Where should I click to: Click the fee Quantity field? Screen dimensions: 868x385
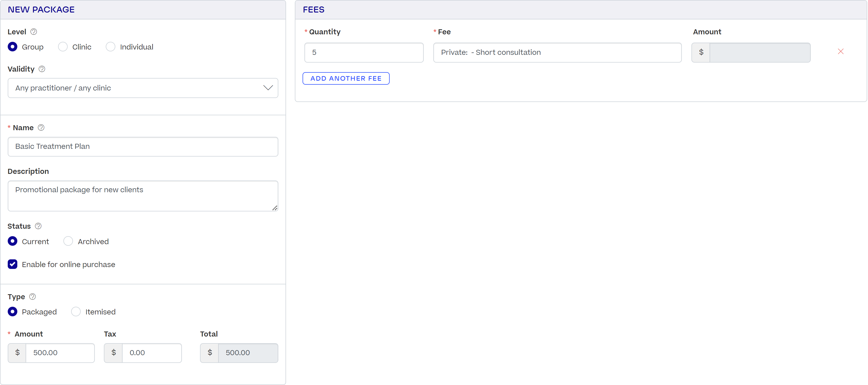[364, 52]
